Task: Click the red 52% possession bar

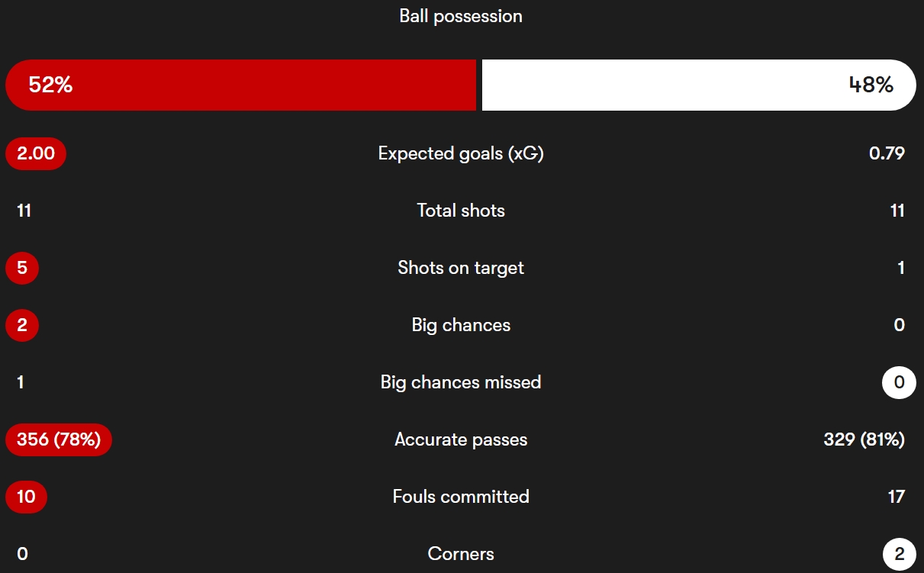Action: click(240, 85)
